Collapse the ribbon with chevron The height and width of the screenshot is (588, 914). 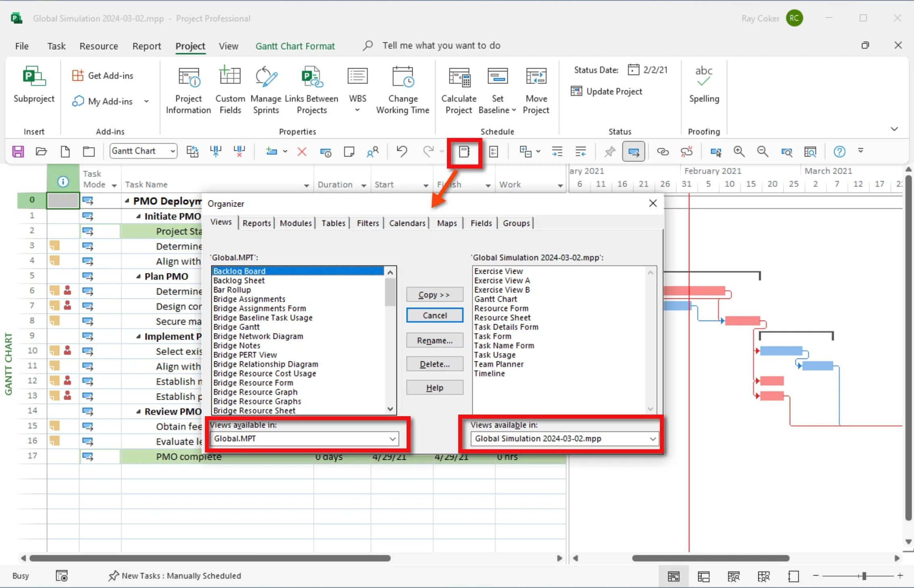pyautogui.click(x=894, y=129)
